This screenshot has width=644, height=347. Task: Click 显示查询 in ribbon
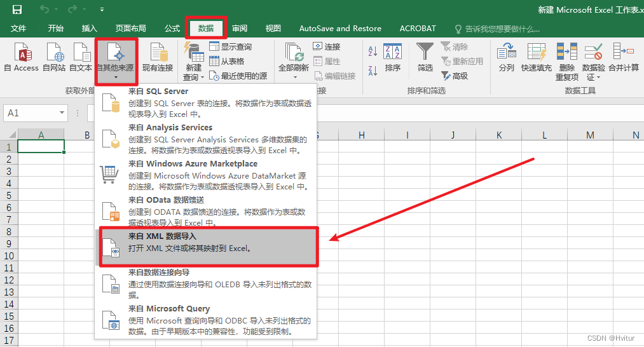[230, 46]
